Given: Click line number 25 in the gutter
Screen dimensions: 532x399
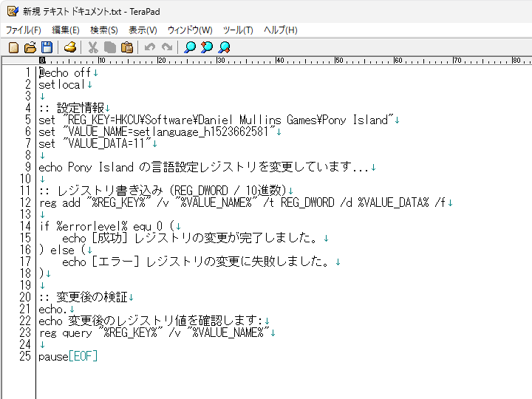Looking at the screenshot, I should [x=25, y=356].
